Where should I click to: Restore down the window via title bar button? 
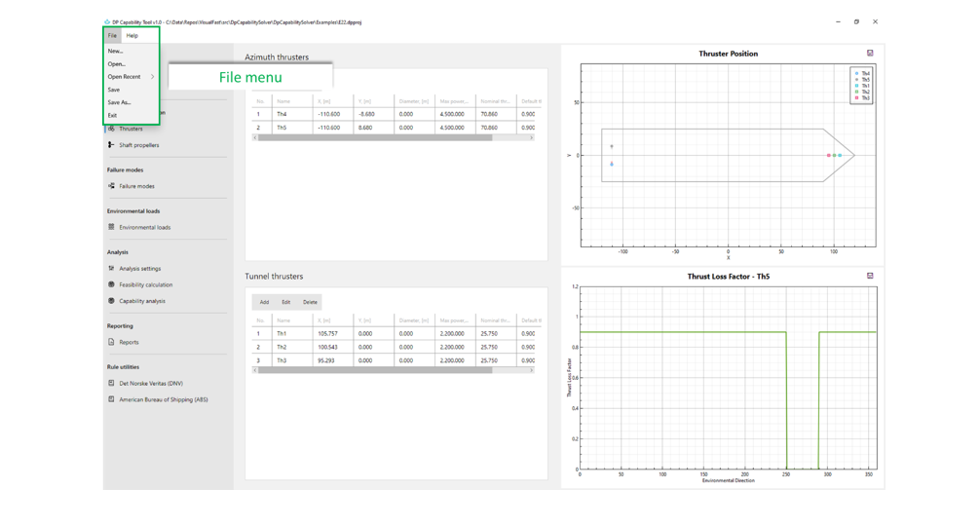pos(856,21)
